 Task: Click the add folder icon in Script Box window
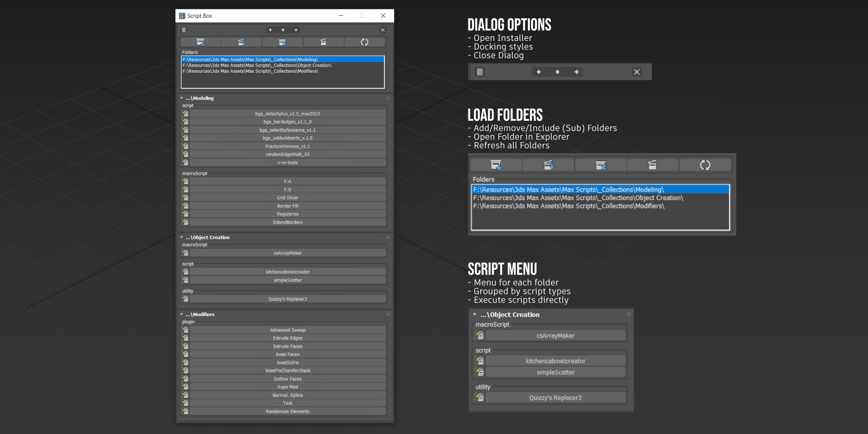click(x=200, y=42)
